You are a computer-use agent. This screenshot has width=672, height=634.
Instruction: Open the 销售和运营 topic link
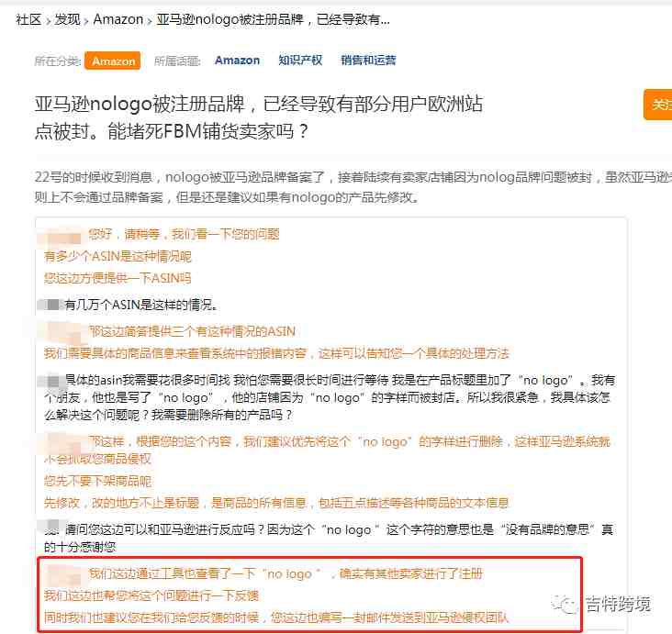pos(368,61)
